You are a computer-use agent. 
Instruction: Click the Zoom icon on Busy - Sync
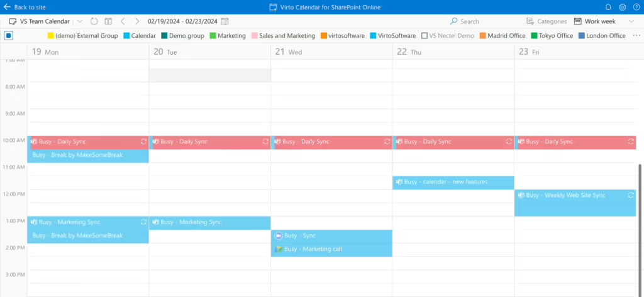(x=279, y=235)
